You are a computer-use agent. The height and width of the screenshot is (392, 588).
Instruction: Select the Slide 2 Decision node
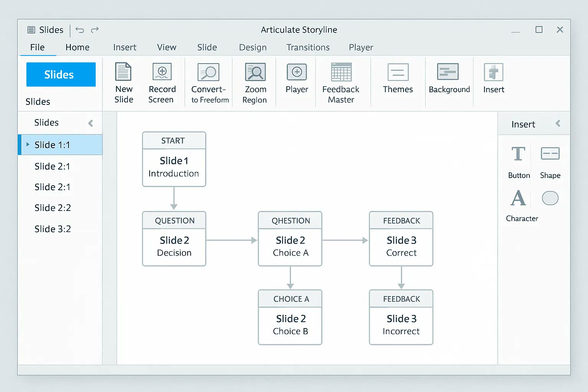174,239
